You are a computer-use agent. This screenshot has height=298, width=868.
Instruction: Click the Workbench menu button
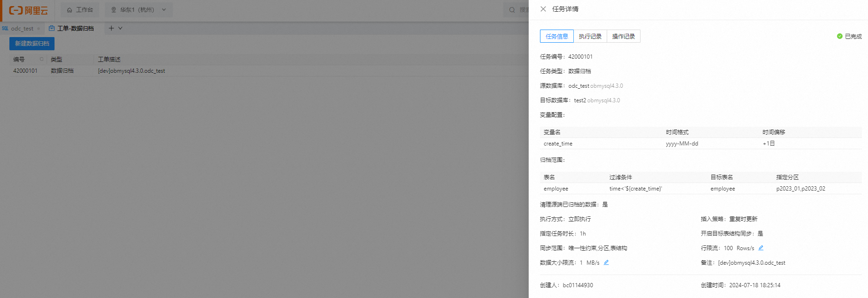click(80, 10)
